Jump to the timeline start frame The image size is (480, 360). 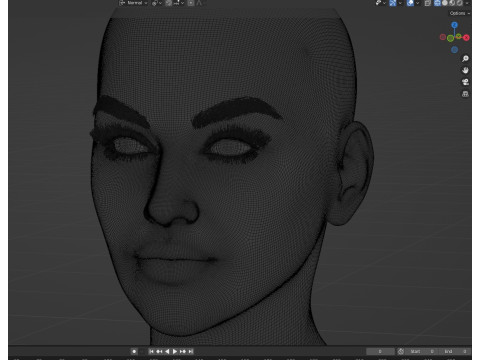point(151,351)
